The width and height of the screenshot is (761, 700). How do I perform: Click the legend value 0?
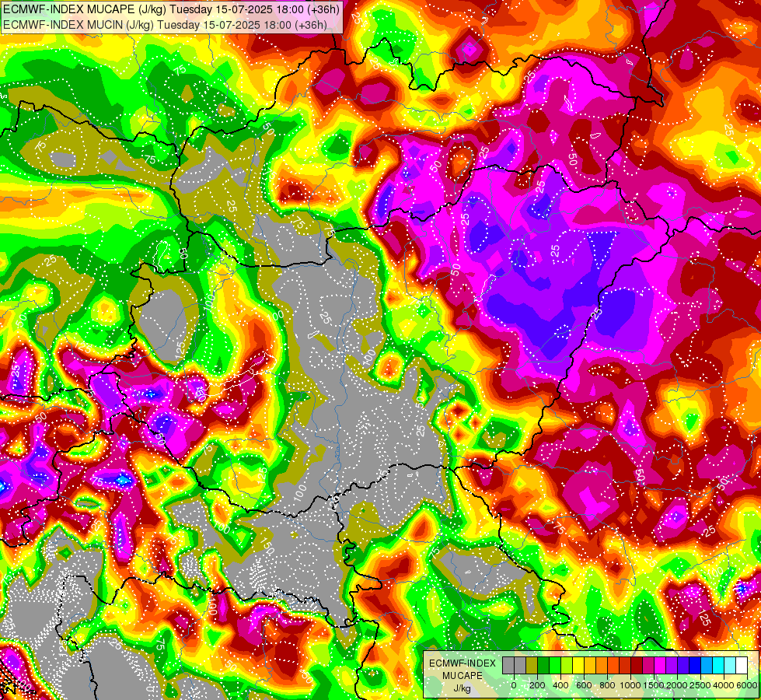click(x=514, y=685)
